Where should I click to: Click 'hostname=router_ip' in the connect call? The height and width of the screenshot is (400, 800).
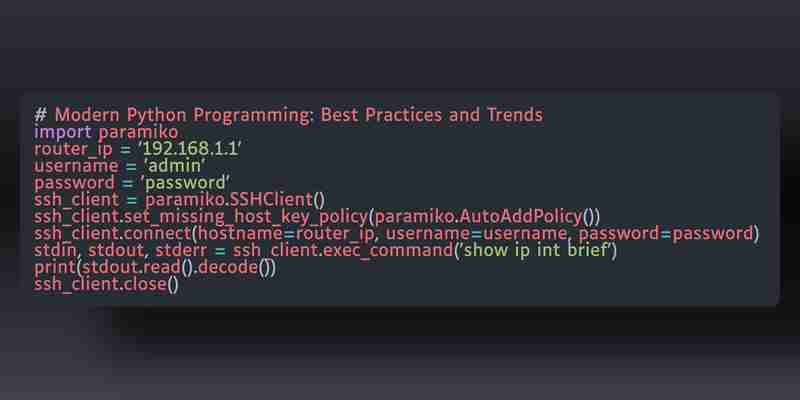pyautogui.click(x=286, y=234)
